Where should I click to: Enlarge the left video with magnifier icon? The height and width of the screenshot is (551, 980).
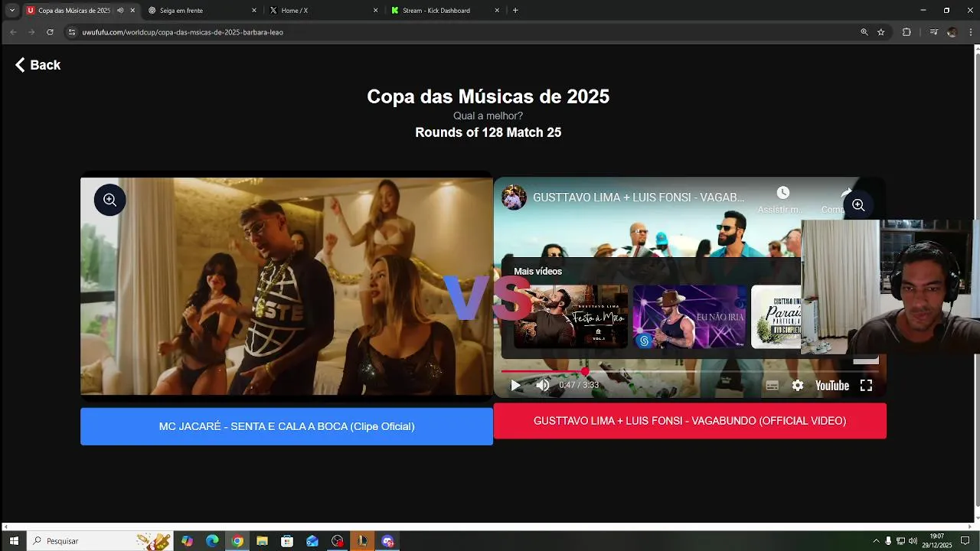coord(110,200)
